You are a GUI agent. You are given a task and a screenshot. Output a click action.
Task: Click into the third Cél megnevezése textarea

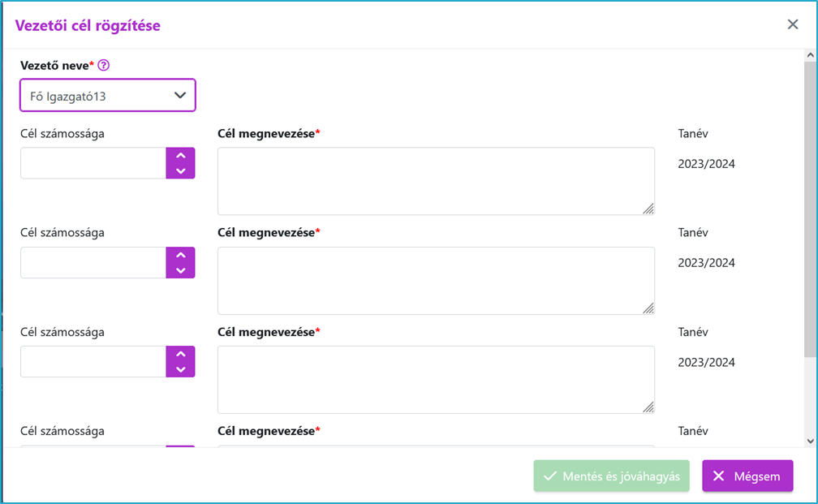[436, 380]
